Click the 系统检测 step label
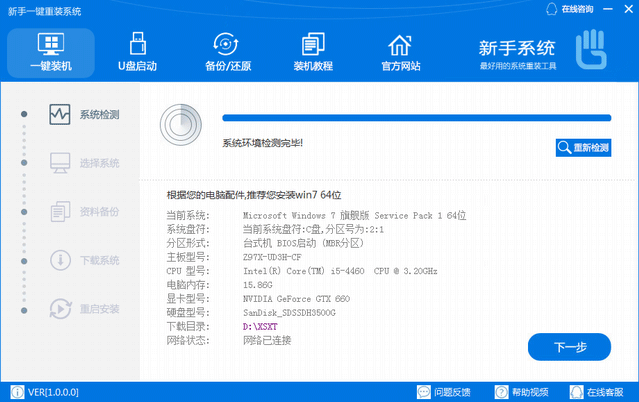639x402 pixels. 99,115
